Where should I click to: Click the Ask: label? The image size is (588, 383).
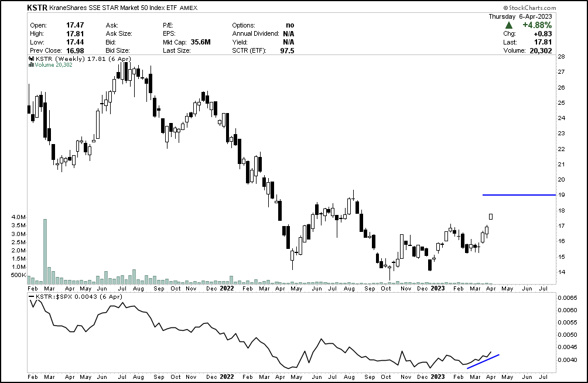[x=112, y=25]
